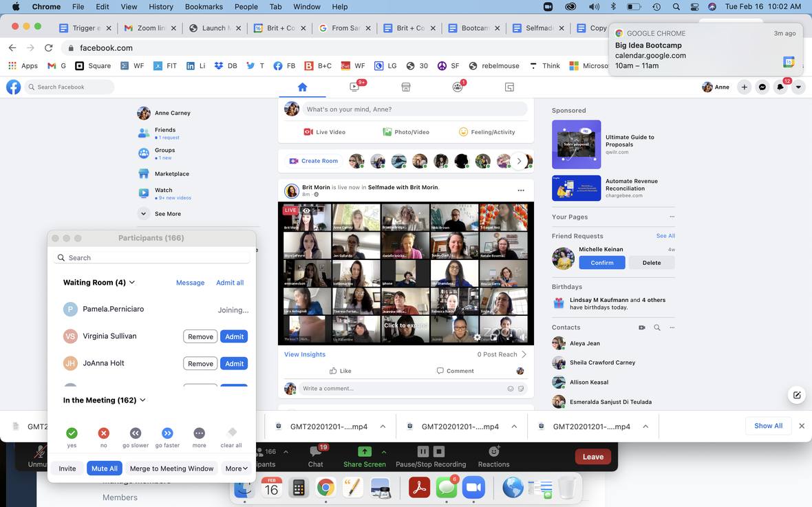Viewport: 812px width, 507px height.
Task: Click Search Facebook field
Action: pyautogui.click(x=69, y=87)
